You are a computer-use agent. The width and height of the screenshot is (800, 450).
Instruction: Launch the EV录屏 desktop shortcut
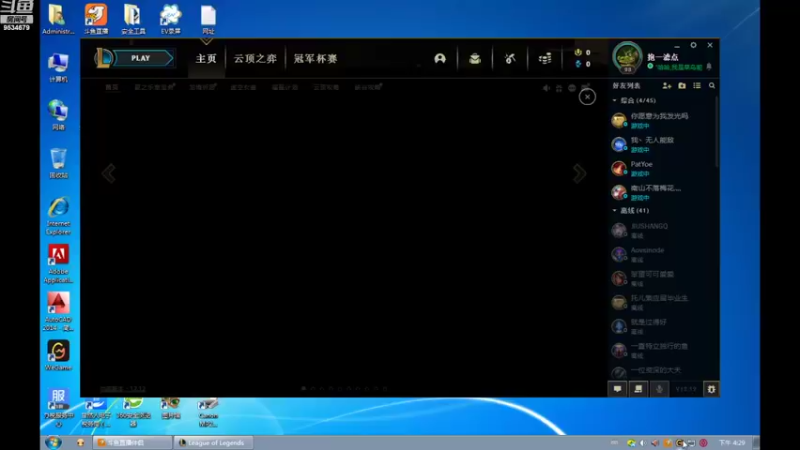point(170,19)
